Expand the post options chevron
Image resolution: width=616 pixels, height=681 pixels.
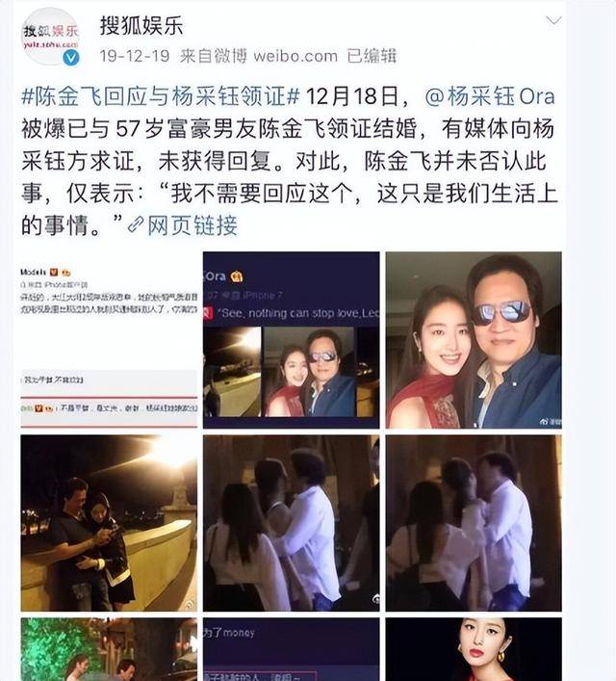click(553, 20)
